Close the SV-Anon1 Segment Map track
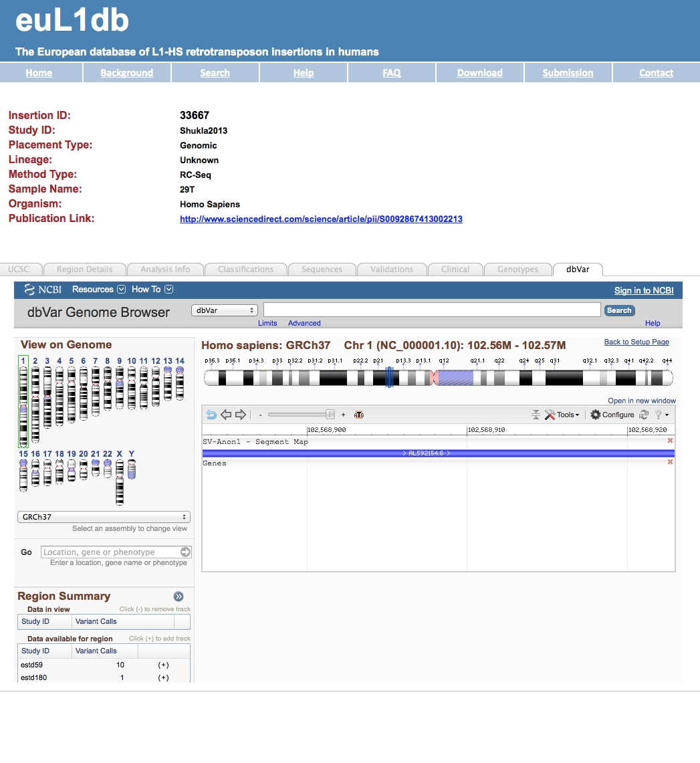 point(670,441)
